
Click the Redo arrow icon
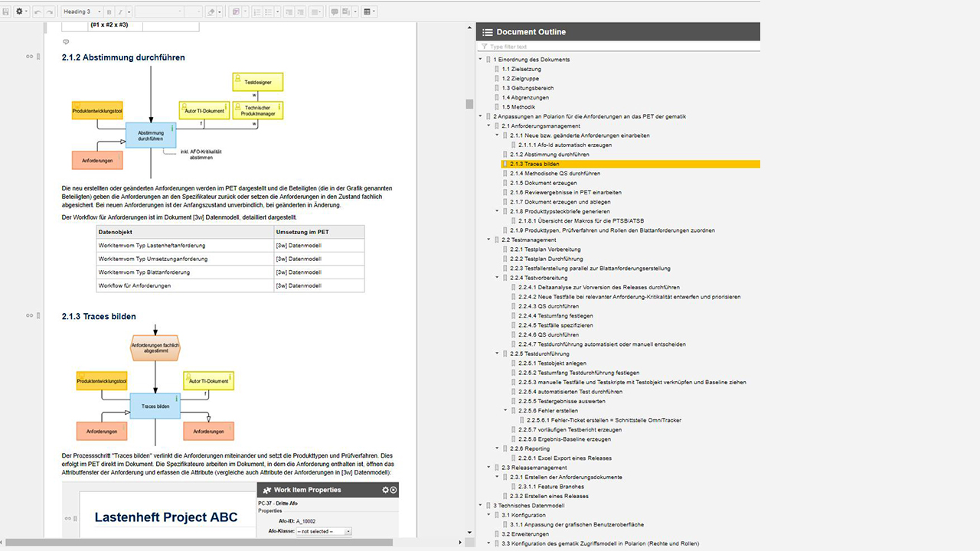[50, 11]
